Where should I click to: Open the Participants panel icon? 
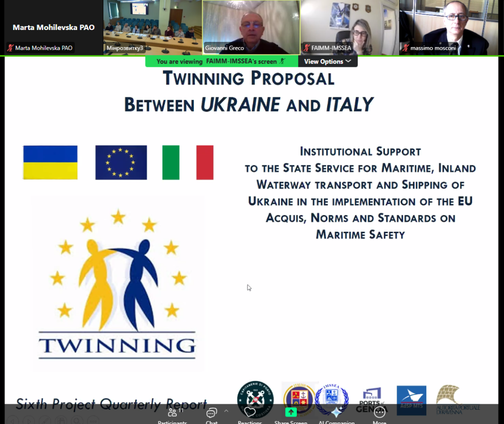point(172,412)
